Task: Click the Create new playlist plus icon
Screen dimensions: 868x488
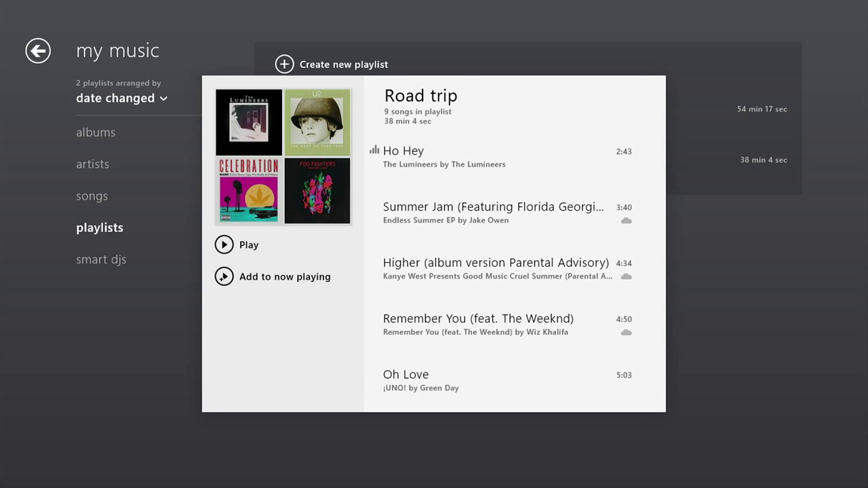Action: [285, 64]
